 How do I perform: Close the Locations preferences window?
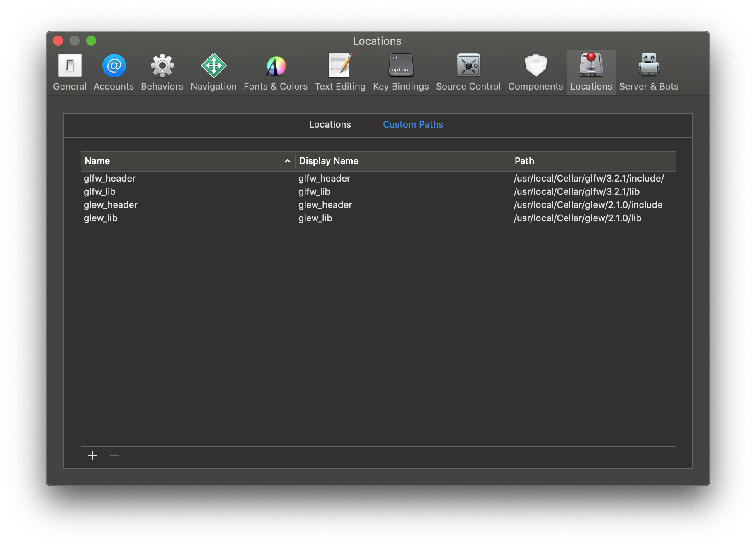[58, 41]
